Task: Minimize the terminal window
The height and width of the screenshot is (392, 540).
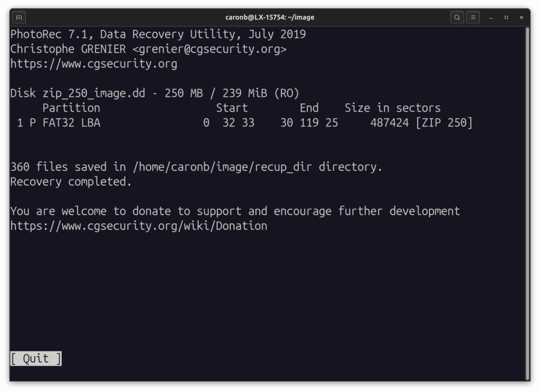Action: click(491, 17)
